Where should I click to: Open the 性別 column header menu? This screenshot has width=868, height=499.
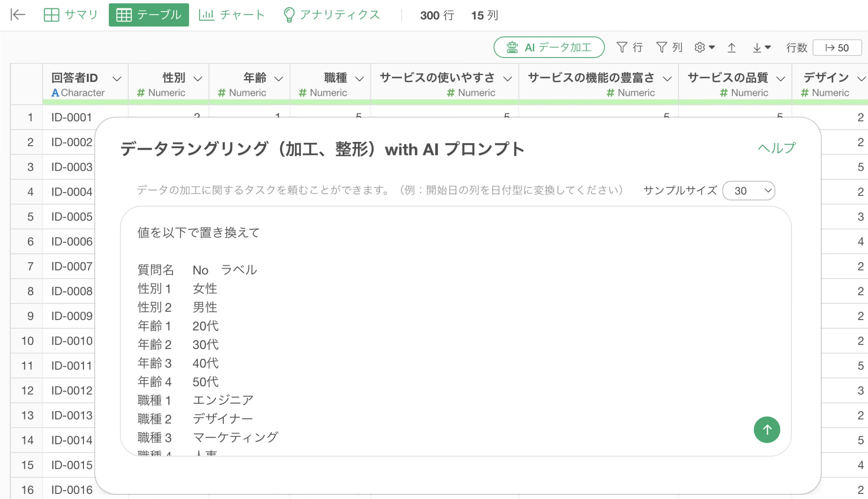tap(198, 79)
